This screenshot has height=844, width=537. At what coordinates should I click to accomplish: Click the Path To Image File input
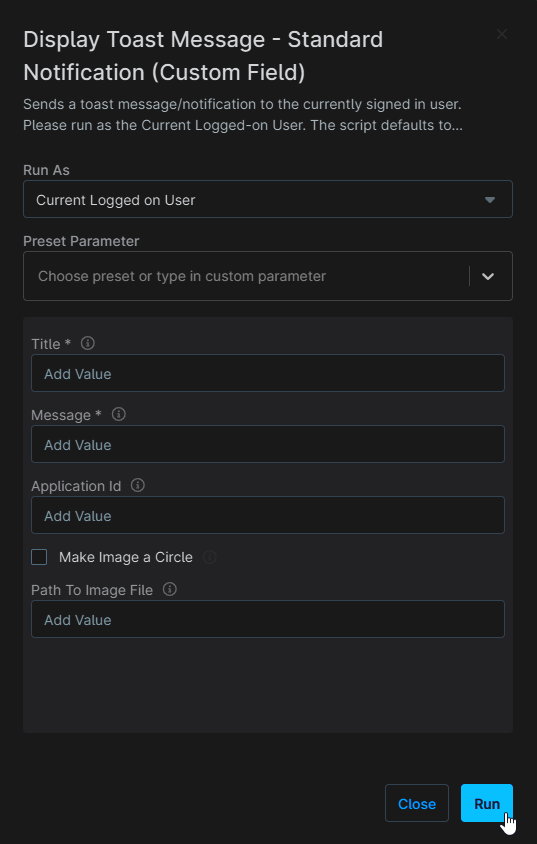[x=268, y=619]
